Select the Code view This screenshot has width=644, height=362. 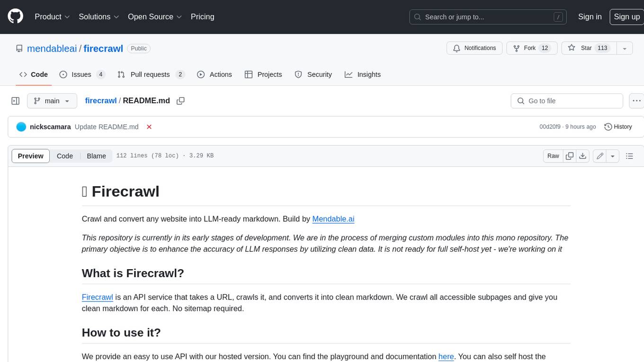point(65,156)
